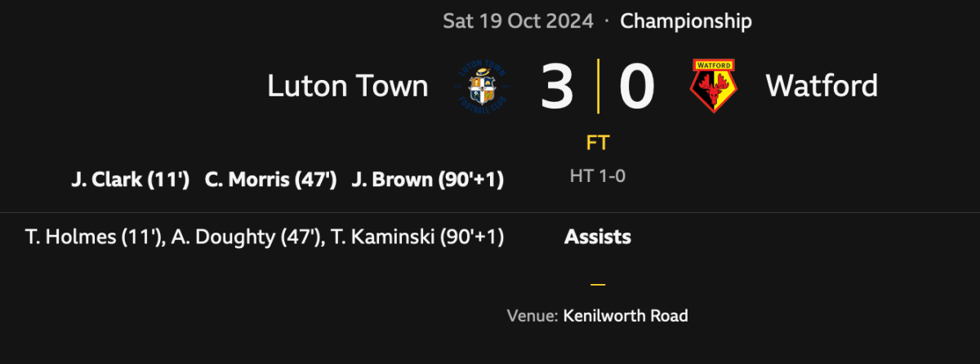This screenshot has height=364, width=980.
Task: Select goalscorer J. Clark (11')
Action: [130, 180]
